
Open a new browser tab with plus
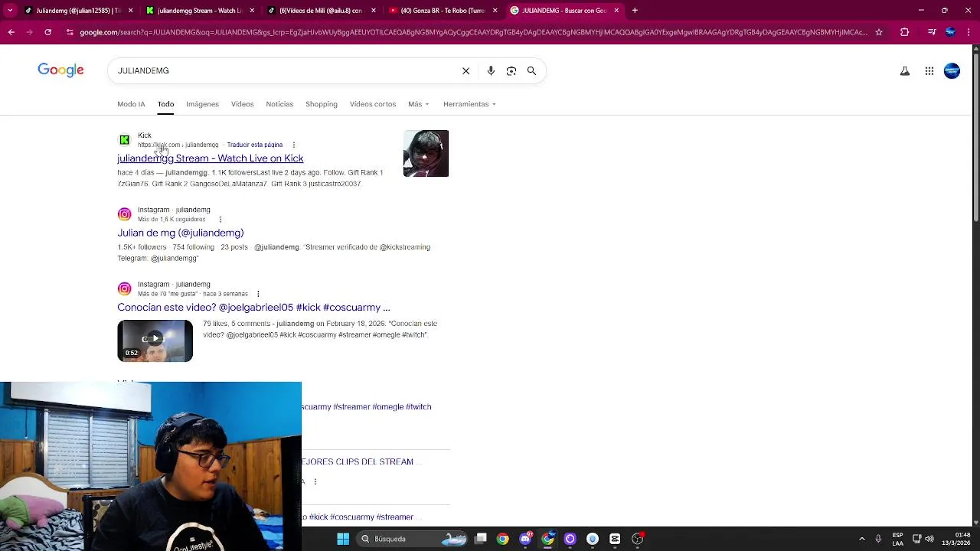pos(635,11)
